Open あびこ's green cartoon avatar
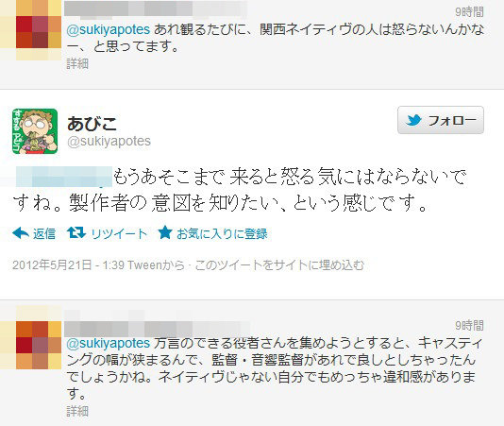504x426 pixels. tap(35, 131)
